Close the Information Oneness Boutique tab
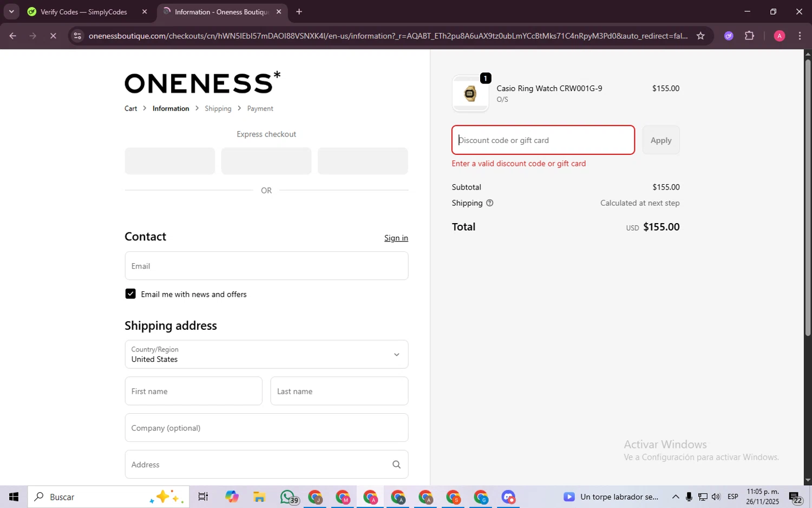 (279, 11)
